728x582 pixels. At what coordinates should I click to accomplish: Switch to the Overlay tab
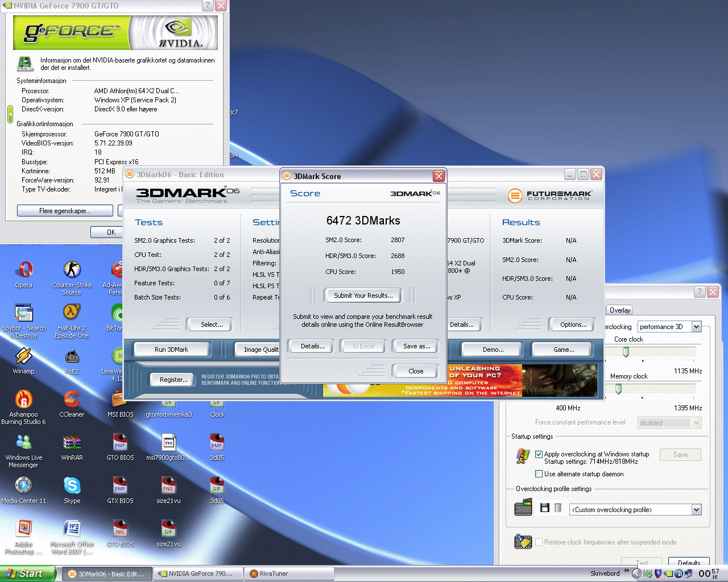point(619,310)
